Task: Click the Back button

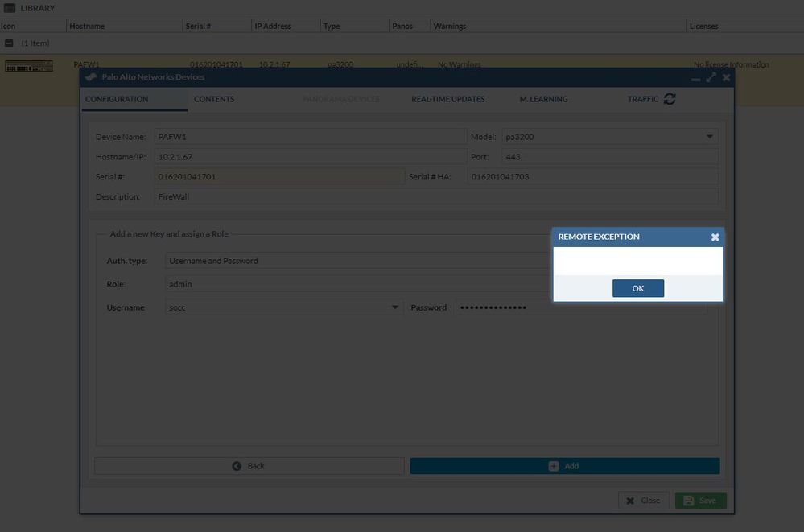Action: [249, 466]
